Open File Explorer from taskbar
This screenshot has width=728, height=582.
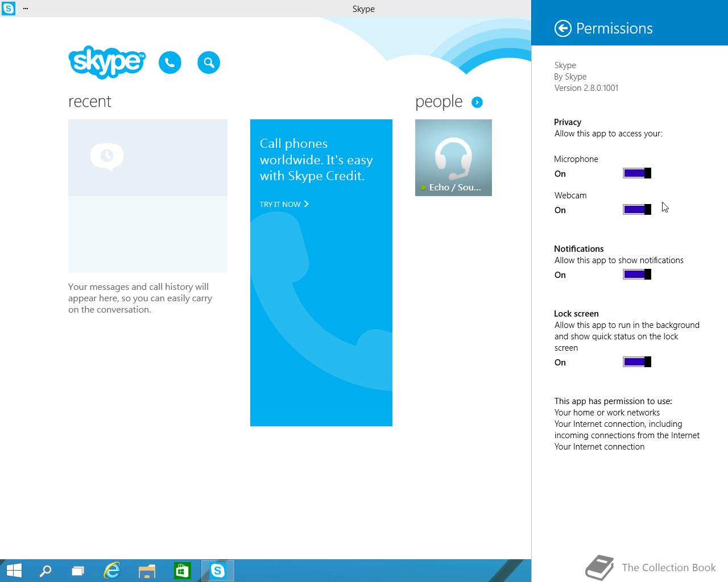point(147,571)
